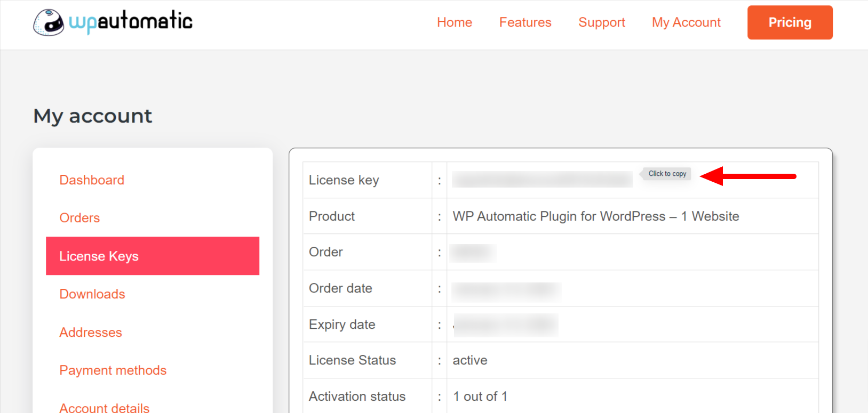Click the 'Product' row label
This screenshot has width=868, height=413.
[332, 216]
